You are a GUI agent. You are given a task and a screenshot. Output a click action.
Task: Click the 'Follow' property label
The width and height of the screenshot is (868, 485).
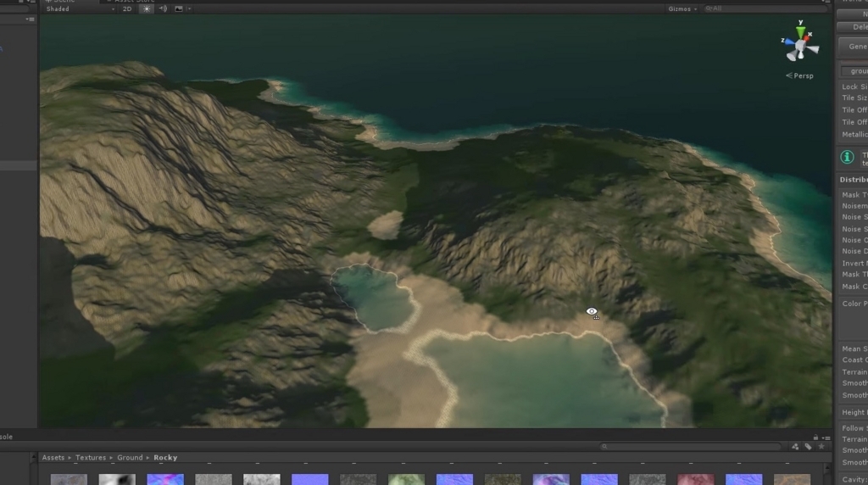pos(854,428)
